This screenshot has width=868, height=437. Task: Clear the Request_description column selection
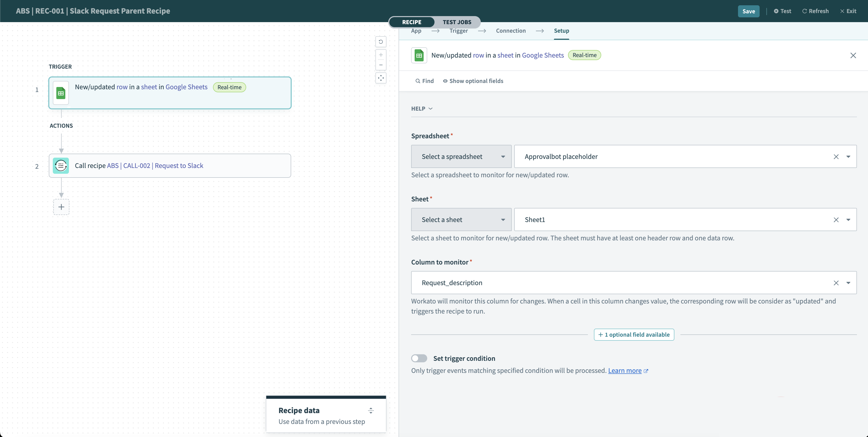pos(836,283)
